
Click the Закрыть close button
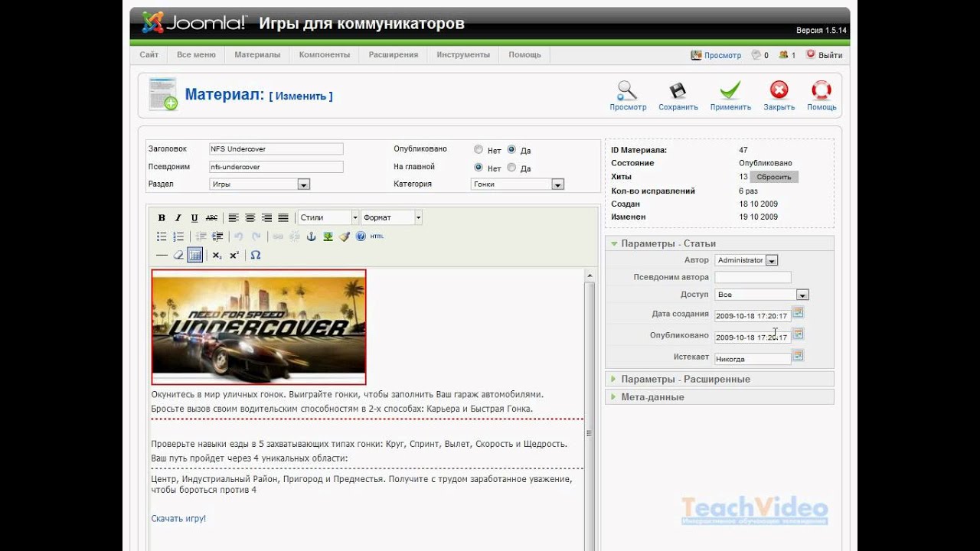click(x=779, y=96)
